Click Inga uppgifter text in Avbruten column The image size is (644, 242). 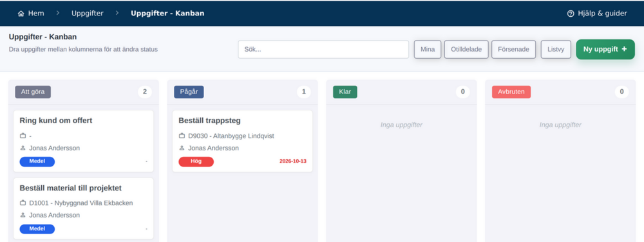click(x=560, y=125)
